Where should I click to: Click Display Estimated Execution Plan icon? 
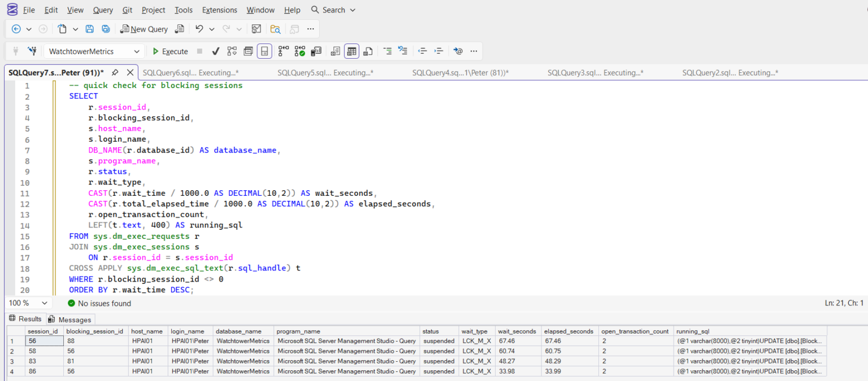point(232,51)
